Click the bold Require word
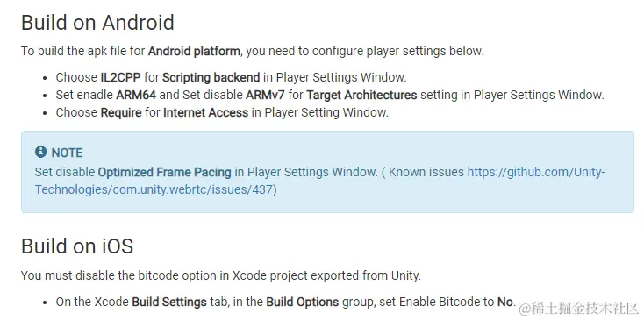Image resolution: width=644 pixels, height=321 pixels. (x=121, y=112)
